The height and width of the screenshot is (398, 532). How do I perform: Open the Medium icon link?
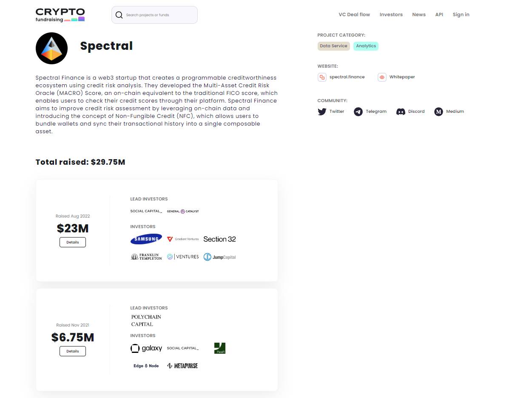[x=438, y=112]
